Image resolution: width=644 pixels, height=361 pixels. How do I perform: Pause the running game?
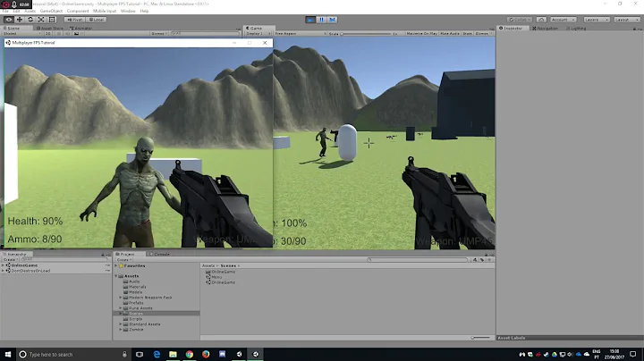322,20
